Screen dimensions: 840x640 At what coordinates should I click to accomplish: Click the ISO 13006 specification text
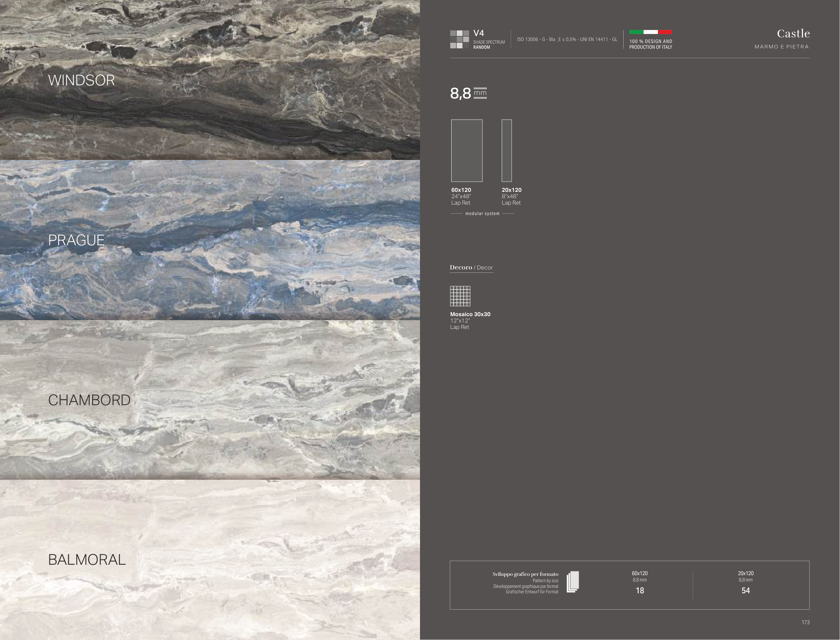[567, 40]
